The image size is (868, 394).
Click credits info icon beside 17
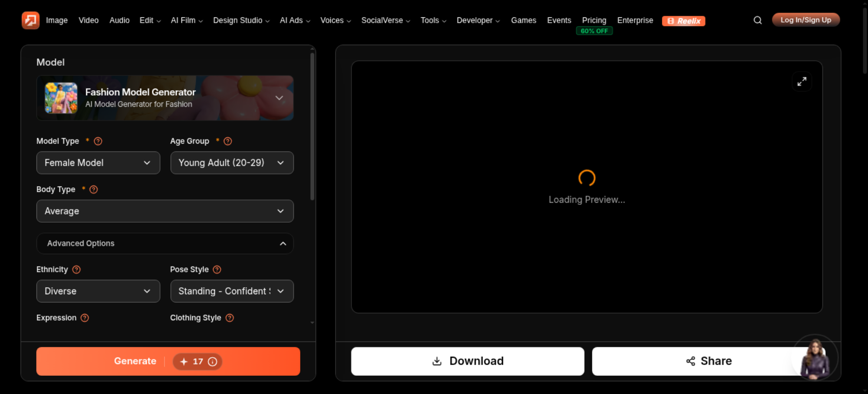(x=213, y=361)
